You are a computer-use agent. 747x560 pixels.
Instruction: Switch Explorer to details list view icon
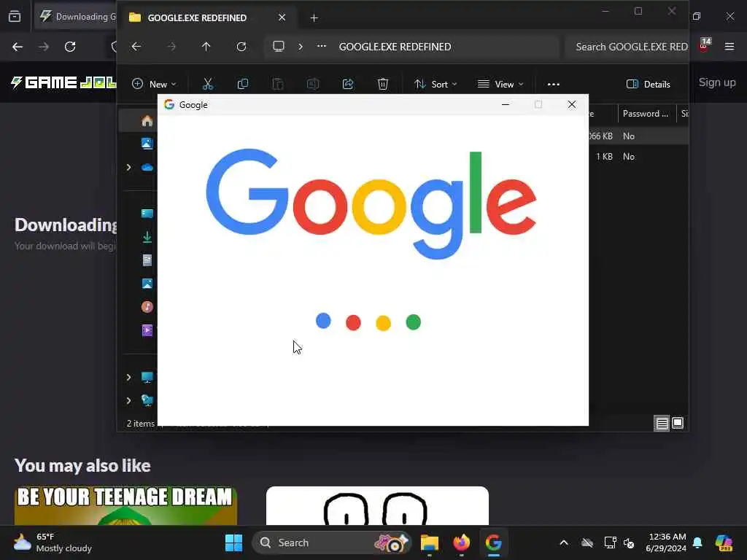pyautogui.click(x=662, y=423)
